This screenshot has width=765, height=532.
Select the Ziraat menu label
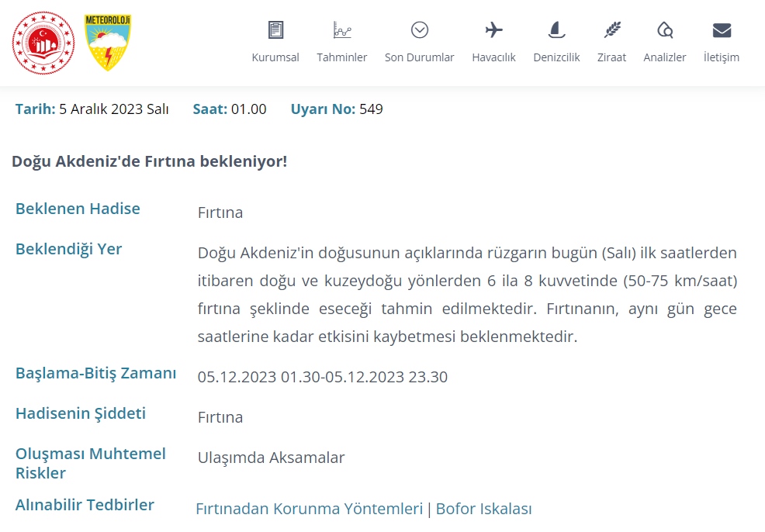(612, 57)
